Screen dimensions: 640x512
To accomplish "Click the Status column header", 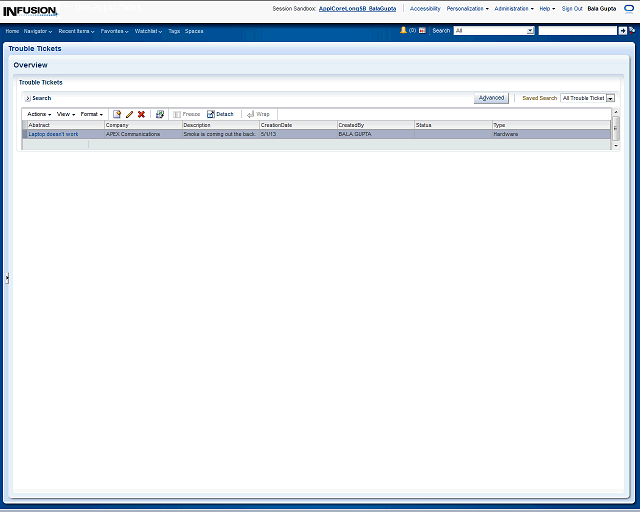I will [453, 125].
